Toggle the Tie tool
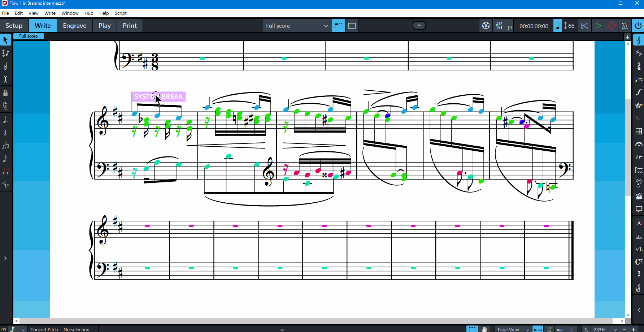 [x=5, y=172]
